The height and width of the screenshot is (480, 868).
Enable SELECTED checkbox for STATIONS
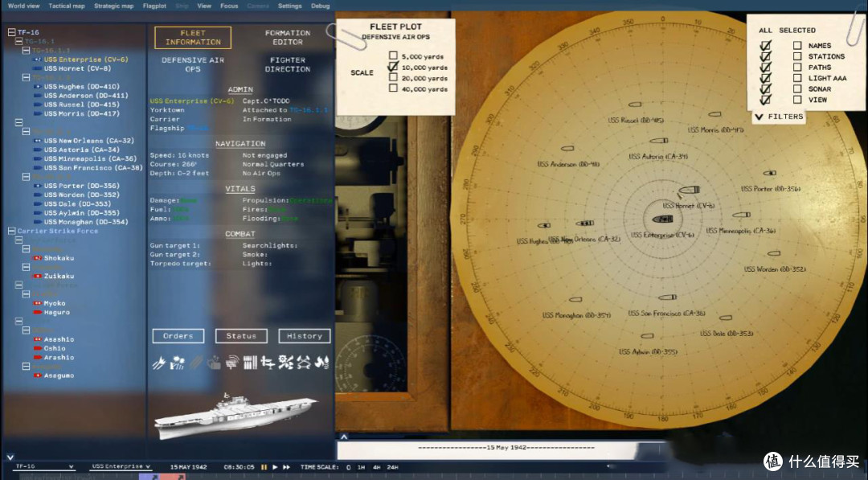pos(797,56)
